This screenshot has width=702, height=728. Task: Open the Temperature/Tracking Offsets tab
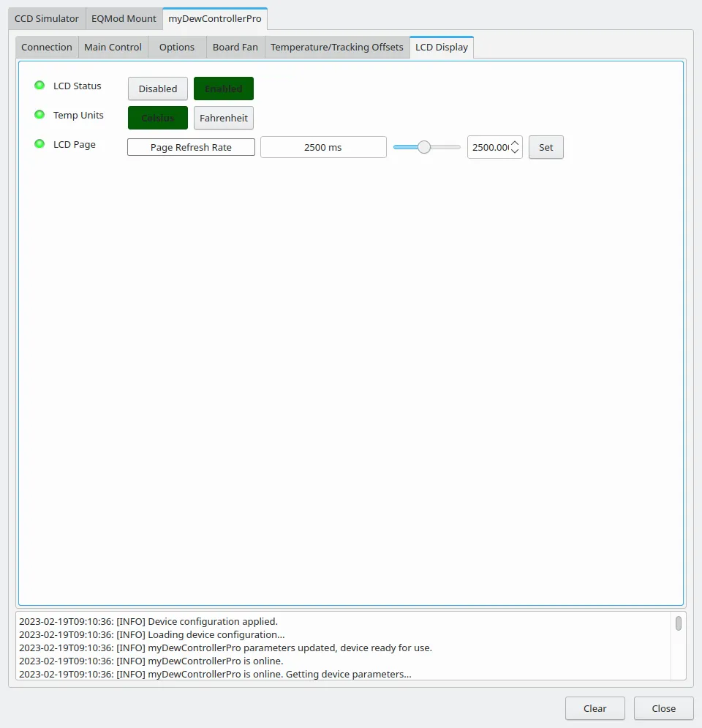pyautogui.click(x=337, y=48)
